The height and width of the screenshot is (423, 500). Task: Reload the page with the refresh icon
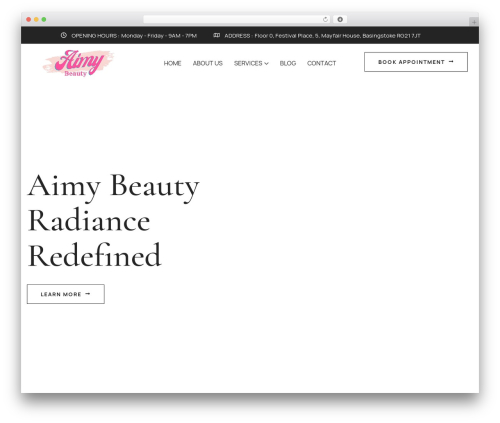pos(325,19)
